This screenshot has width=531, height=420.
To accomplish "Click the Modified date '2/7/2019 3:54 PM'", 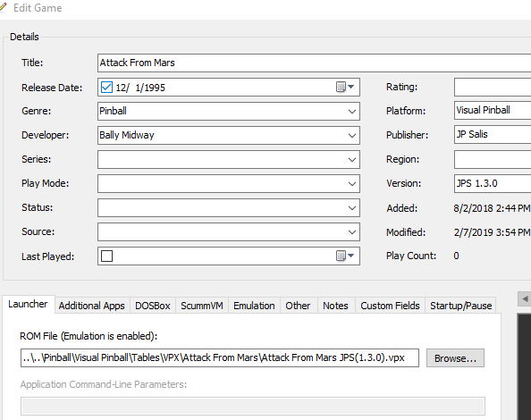I will 492,232.
